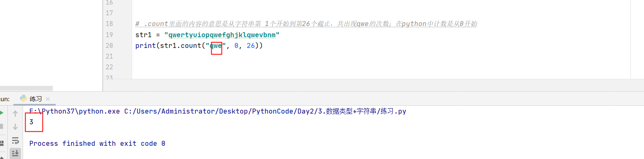Click gutter at line number 19
The height and width of the screenshot is (159, 644).
[x=109, y=35]
